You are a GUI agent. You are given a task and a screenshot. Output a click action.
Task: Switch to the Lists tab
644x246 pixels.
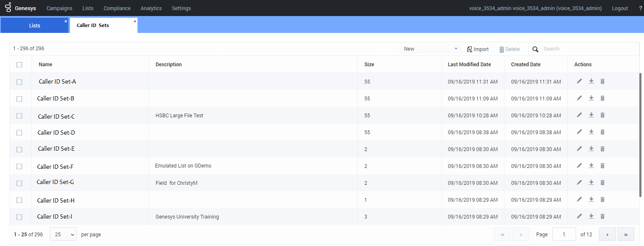(35, 26)
